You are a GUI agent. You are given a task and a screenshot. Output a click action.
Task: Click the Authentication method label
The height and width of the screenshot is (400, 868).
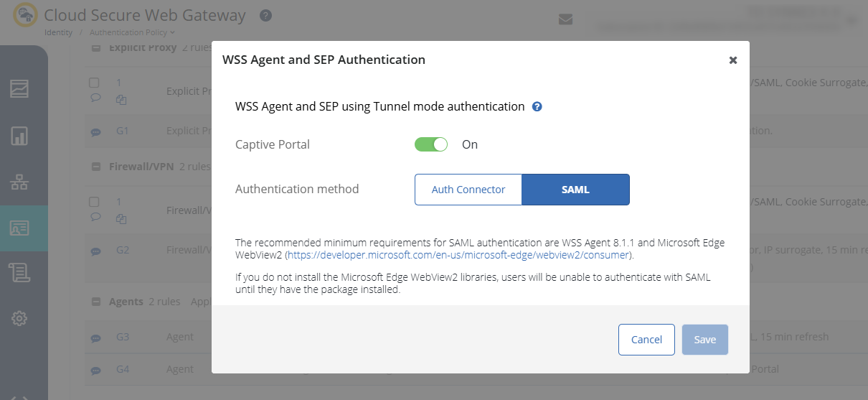297,190
